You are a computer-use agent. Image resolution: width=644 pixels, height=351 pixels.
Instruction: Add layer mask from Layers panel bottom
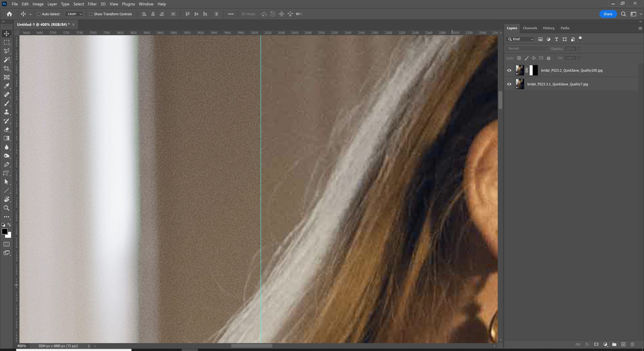596,344
